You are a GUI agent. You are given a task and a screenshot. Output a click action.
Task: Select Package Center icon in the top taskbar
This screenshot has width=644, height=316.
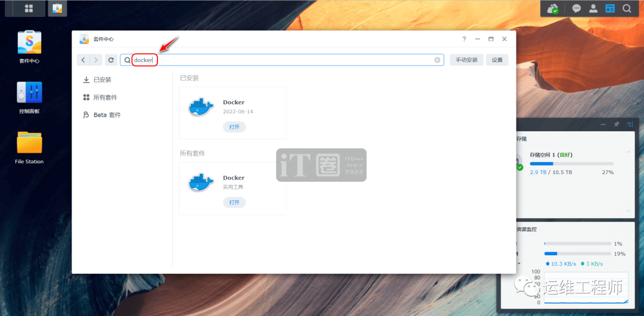point(57,8)
